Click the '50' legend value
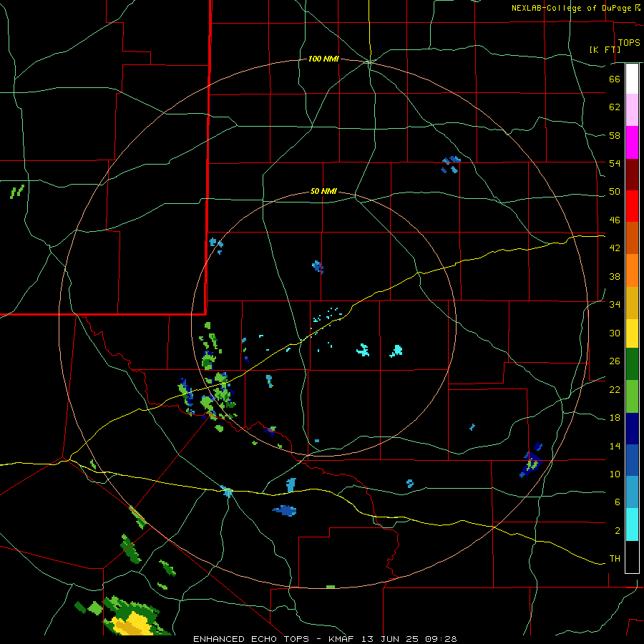The height and width of the screenshot is (644, 644). coord(615,192)
